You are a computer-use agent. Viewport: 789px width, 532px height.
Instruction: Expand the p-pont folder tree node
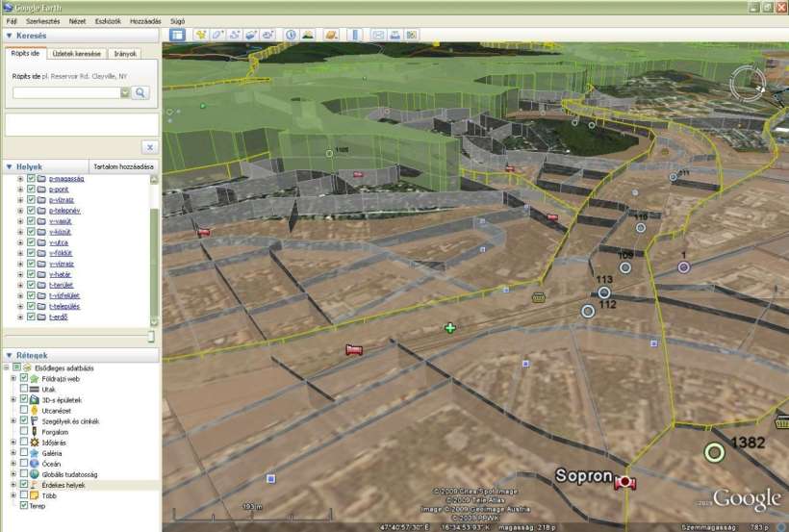tap(20, 190)
